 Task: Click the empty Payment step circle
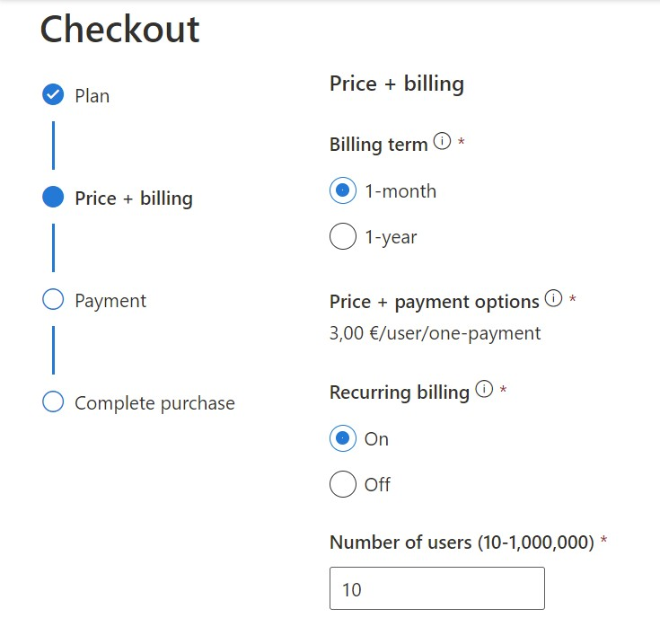tap(53, 299)
